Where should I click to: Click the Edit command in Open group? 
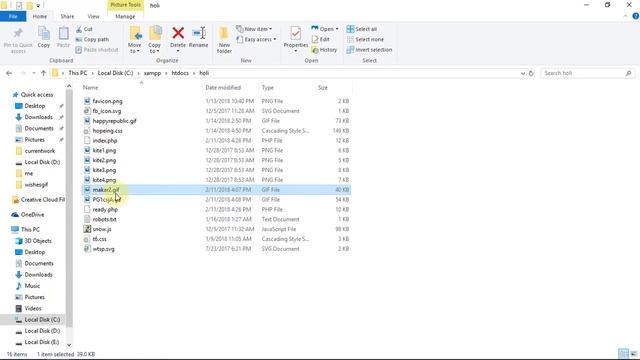tap(321, 40)
